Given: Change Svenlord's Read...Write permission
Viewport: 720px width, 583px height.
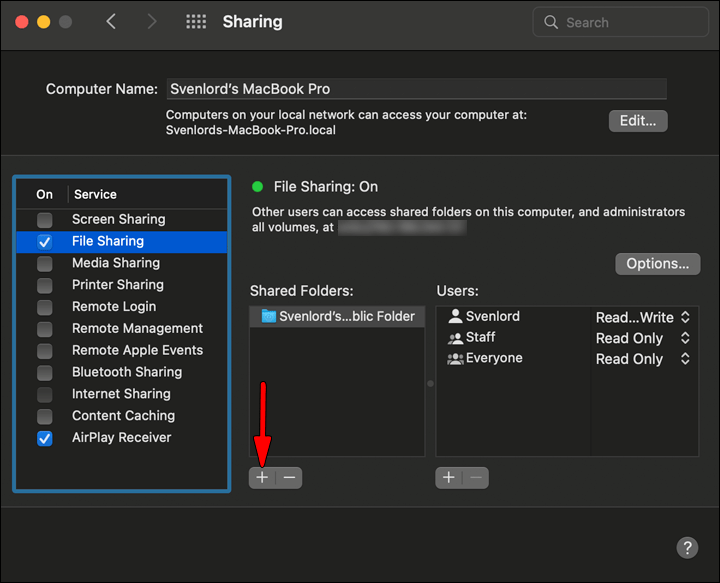Looking at the screenshot, I should point(643,317).
